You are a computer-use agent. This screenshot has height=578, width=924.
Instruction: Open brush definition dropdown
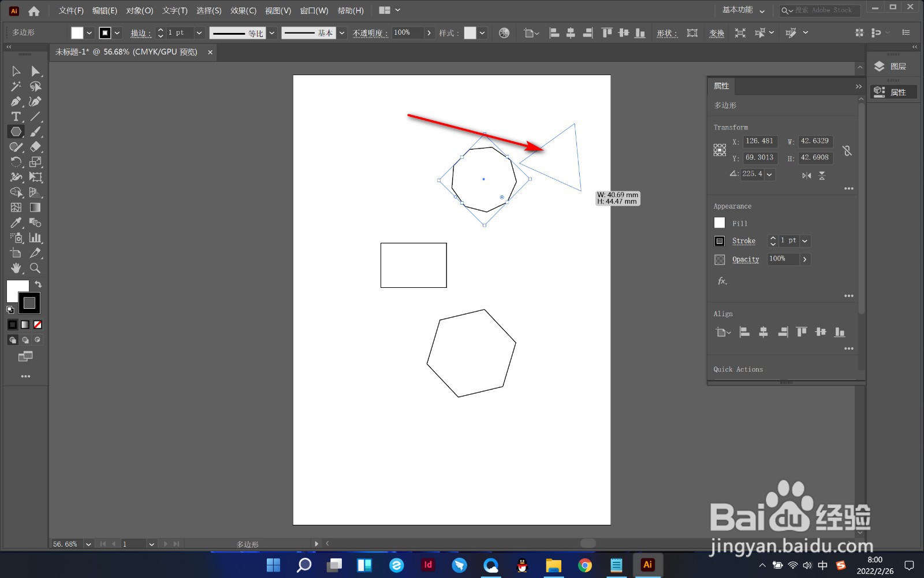pos(342,33)
